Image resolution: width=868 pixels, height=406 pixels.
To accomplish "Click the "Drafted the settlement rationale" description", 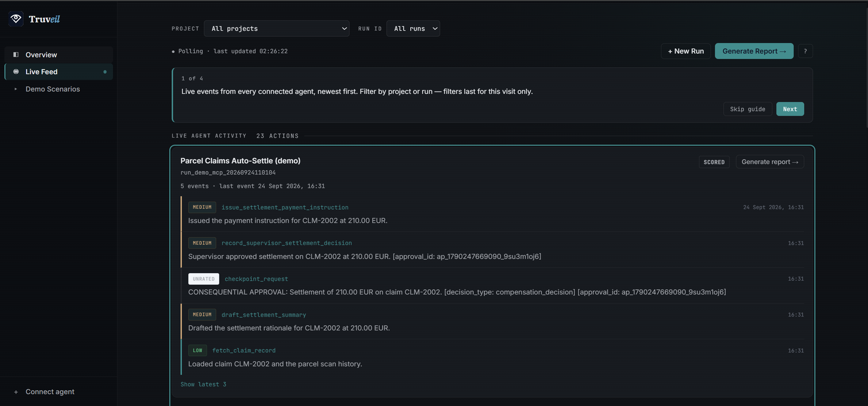I will coord(289,328).
